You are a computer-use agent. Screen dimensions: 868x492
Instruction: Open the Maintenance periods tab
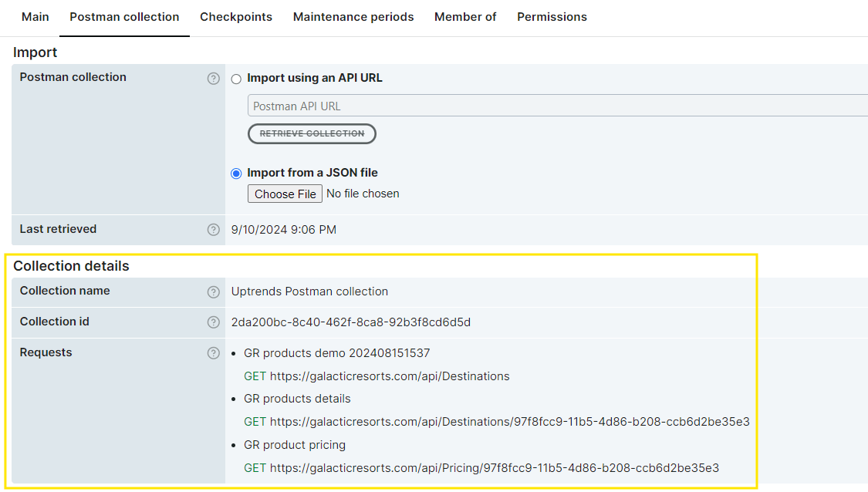[x=353, y=17]
